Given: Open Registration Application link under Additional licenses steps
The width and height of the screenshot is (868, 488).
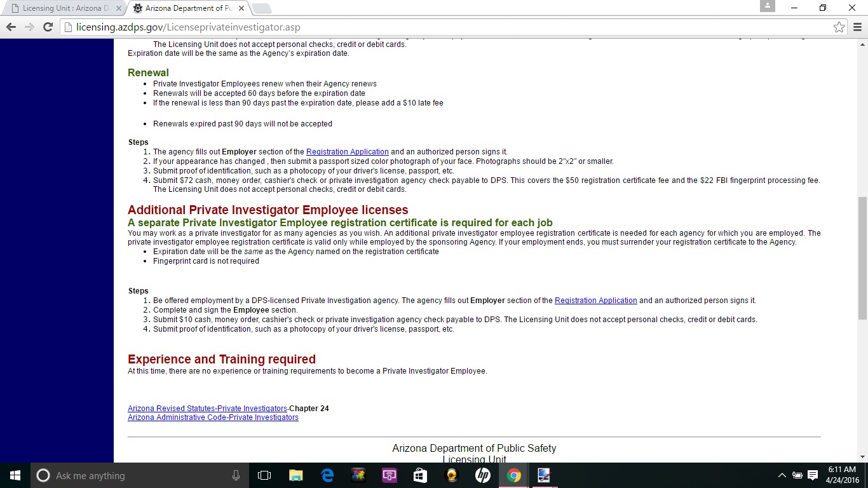Looking at the screenshot, I should 596,301.
